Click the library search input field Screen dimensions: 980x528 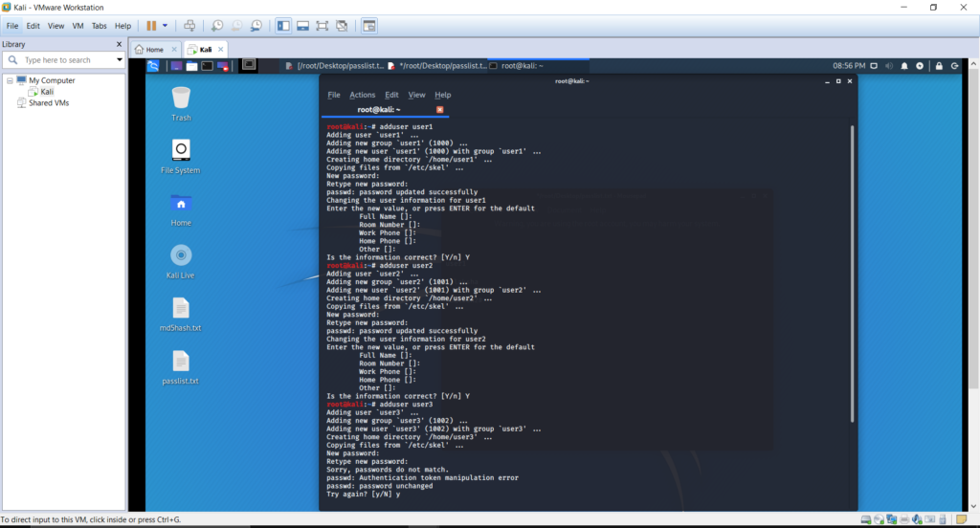68,60
